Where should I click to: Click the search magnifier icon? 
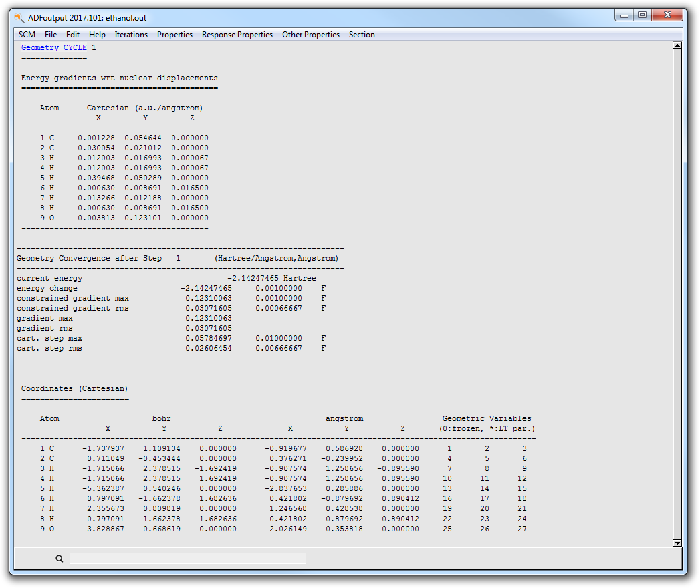click(x=60, y=559)
